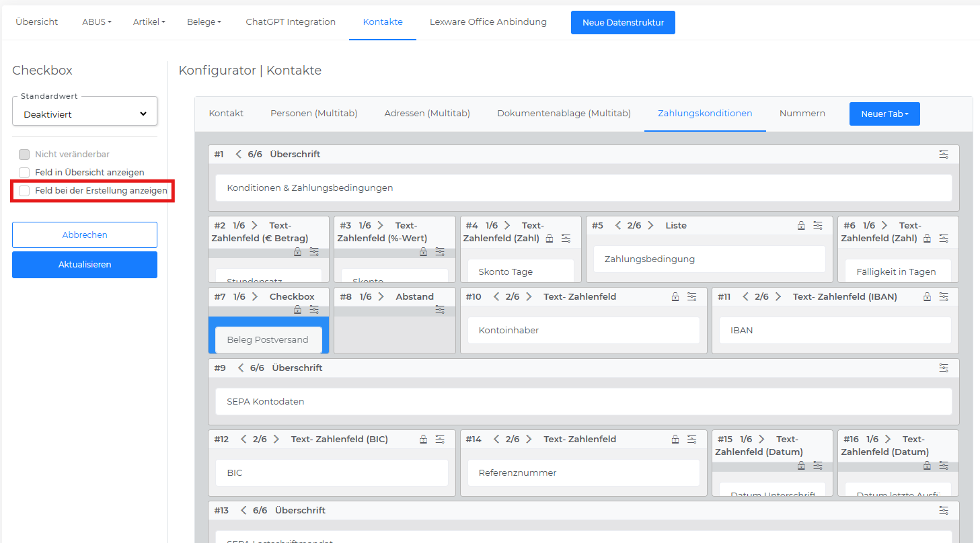Click lock icon on field #12 BIC
This screenshot has width=980, height=543.
point(423,440)
